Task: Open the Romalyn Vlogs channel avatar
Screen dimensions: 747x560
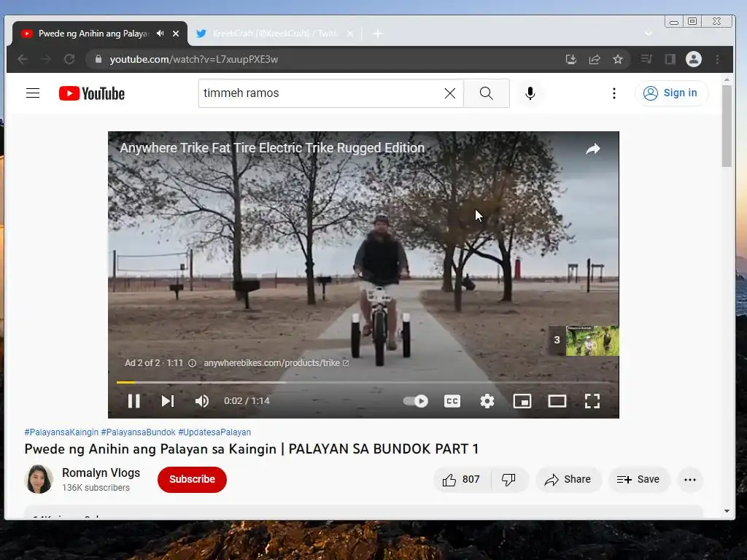Action: pos(39,479)
